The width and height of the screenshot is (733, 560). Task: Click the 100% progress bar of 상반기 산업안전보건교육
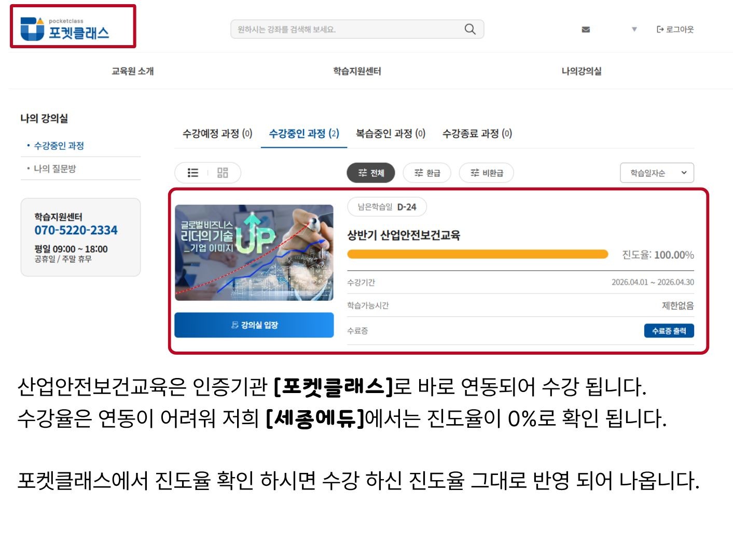tap(477, 255)
